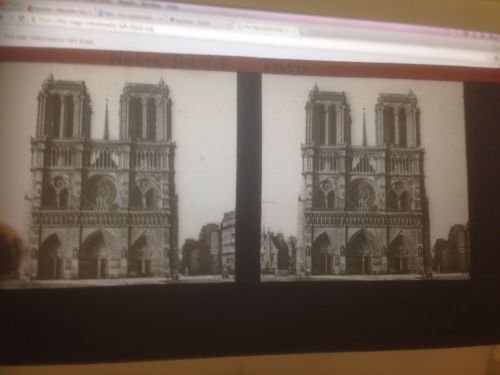The width and height of the screenshot is (500, 375).
Task: Click the red favicon on the first tab
Action: pyautogui.click(x=30, y=8)
